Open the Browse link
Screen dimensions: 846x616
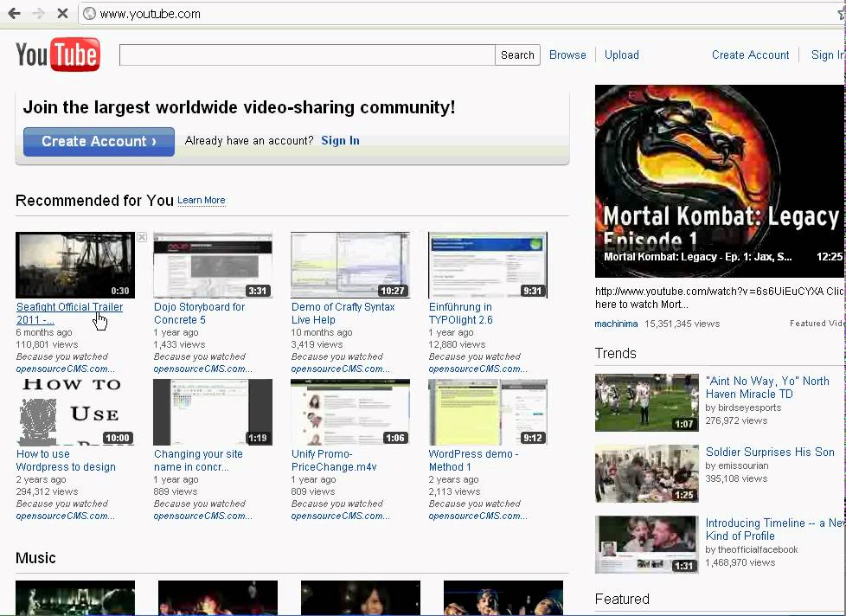tap(567, 55)
